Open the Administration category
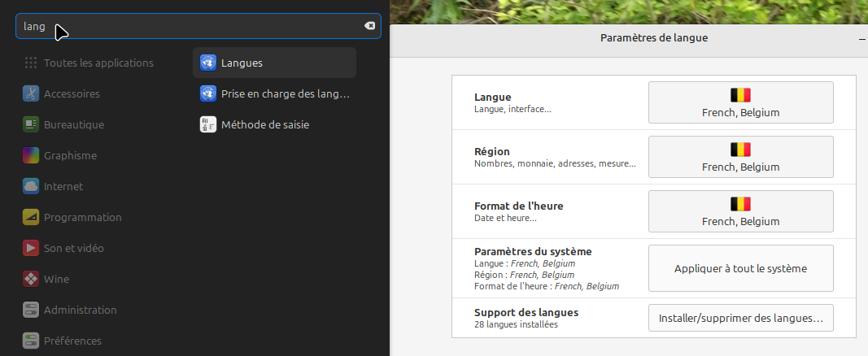The image size is (868, 356). 80,310
